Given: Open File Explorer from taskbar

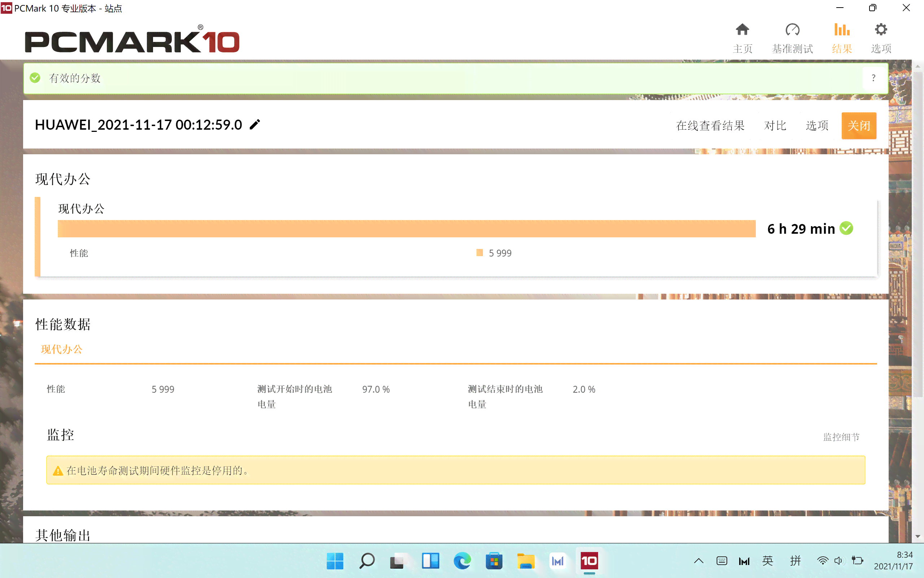Looking at the screenshot, I should tap(526, 561).
